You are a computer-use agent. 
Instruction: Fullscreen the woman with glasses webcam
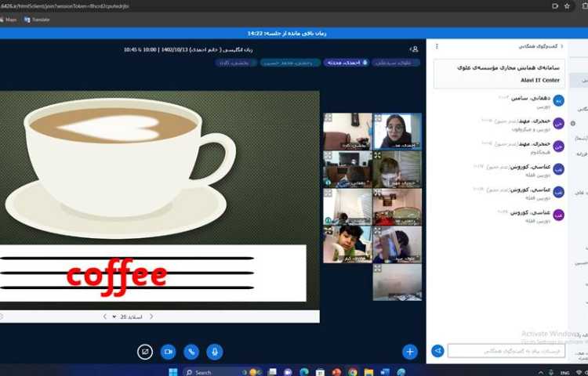pos(378,118)
